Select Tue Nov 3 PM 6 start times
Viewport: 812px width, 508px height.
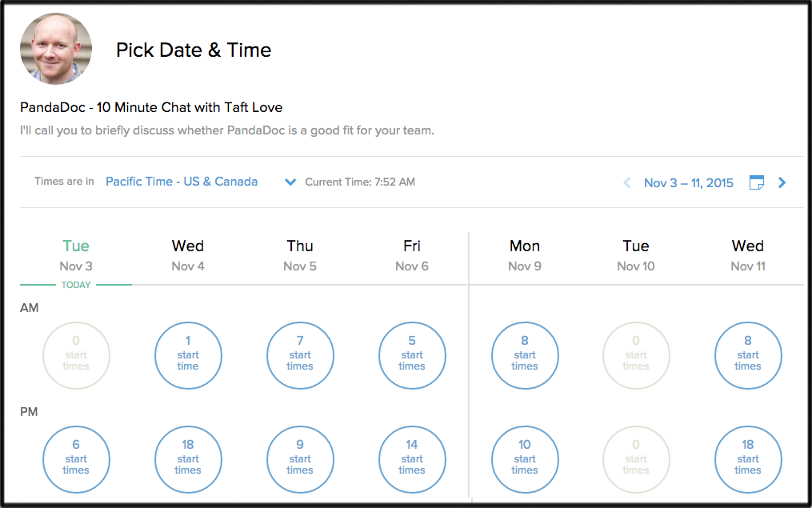(x=76, y=459)
